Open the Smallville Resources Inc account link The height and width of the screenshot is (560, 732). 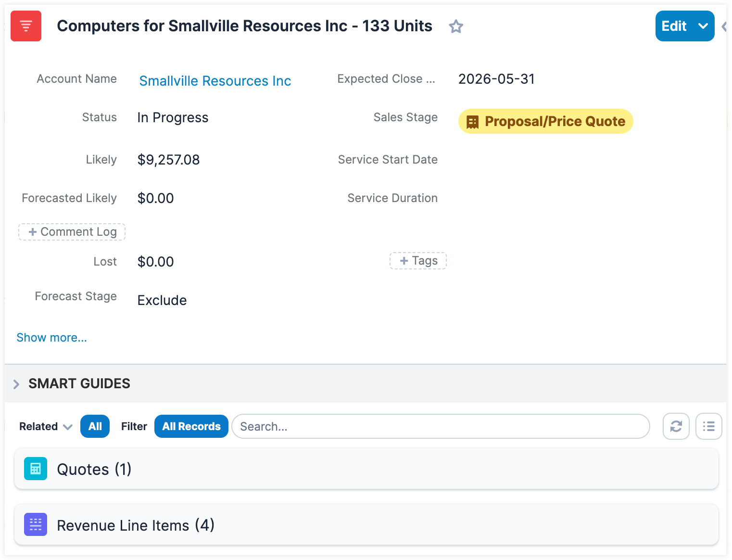215,81
